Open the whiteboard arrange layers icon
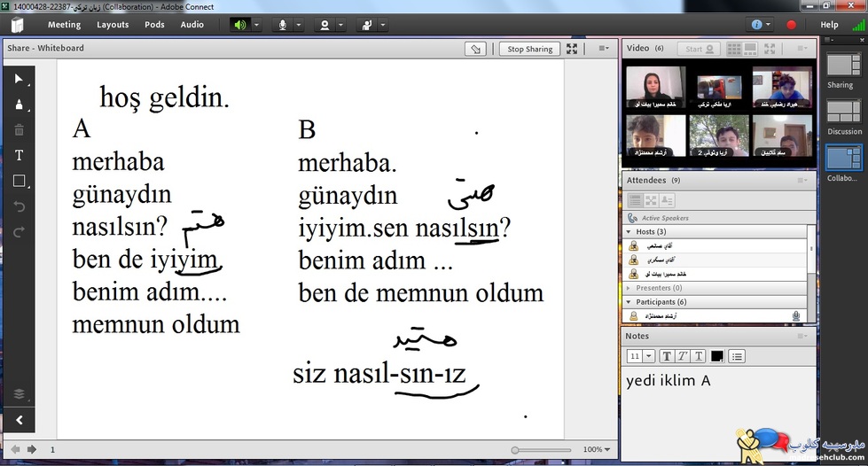Viewport: 868px width, 466px height. [x=19, y=393]
